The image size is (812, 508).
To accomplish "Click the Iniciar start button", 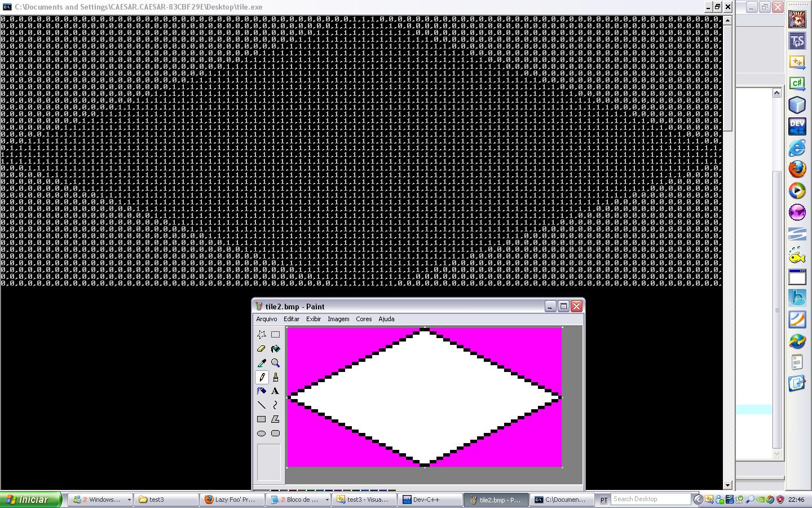I will click(x=30, y=500).
